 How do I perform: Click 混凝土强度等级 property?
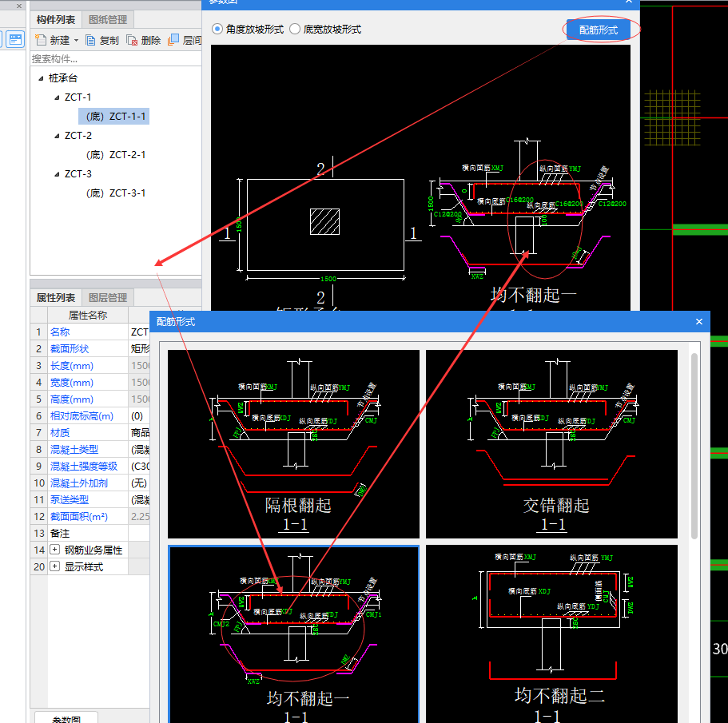[84, 467]
